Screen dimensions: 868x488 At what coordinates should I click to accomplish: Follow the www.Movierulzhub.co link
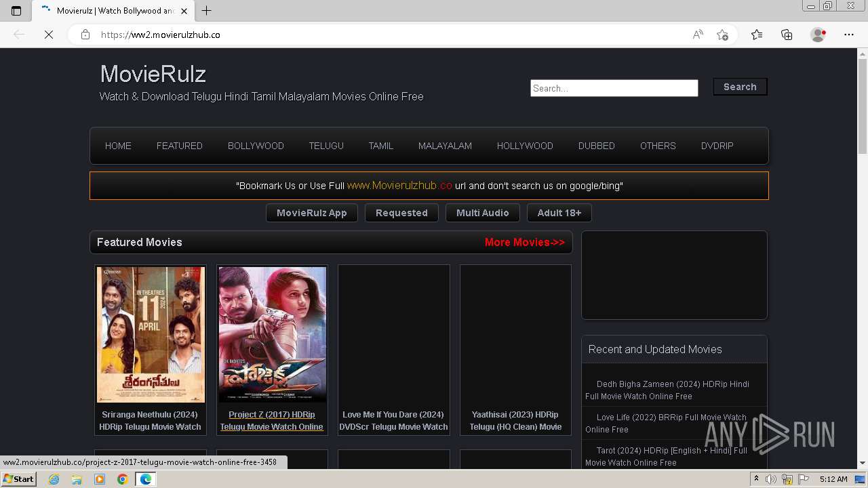point(399,185)
